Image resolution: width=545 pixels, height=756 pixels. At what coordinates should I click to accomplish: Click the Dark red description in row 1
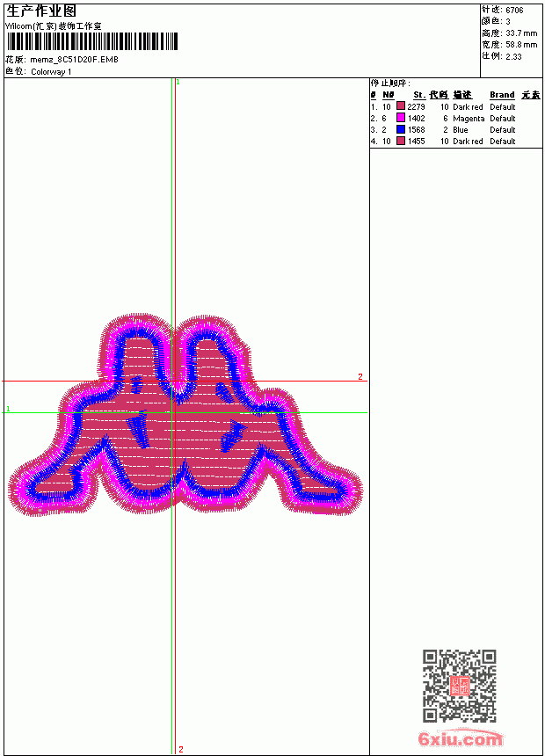click(x=468, y=107)
